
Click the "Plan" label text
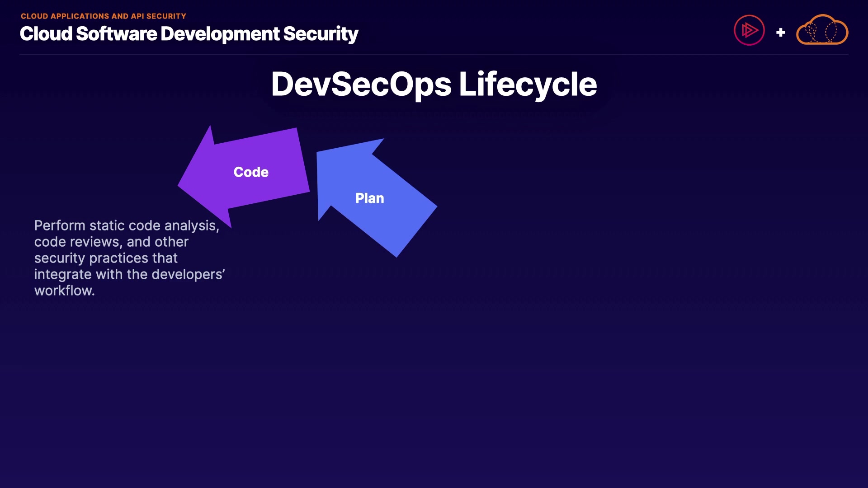coord(369,198)
